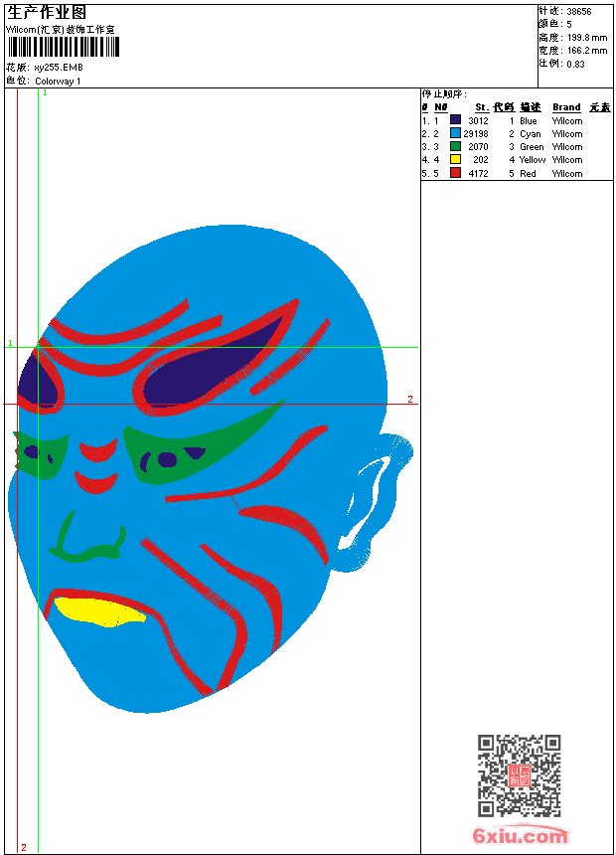The height and width of the screenshot is (855, 616).
Task: Click stitch count 4172 in the Red row
Action: (478, 173)
